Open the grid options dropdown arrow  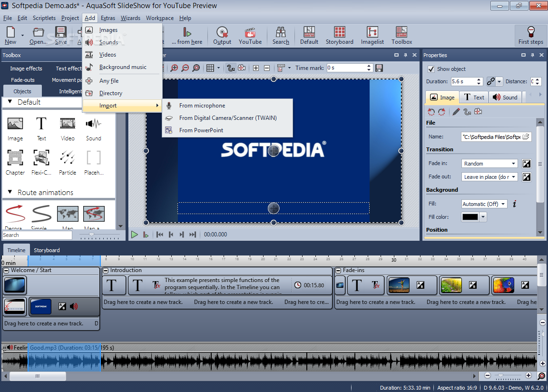tap(219, 68)
